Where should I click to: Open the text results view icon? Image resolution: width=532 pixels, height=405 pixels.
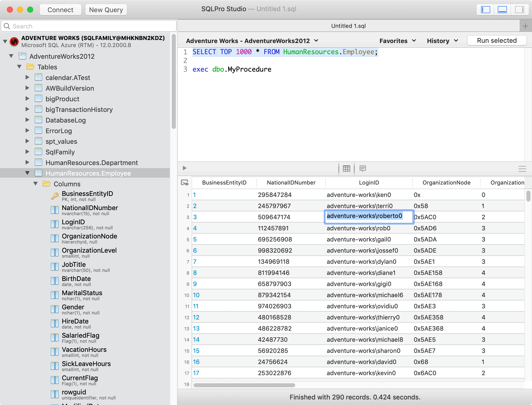click(363, 169)
